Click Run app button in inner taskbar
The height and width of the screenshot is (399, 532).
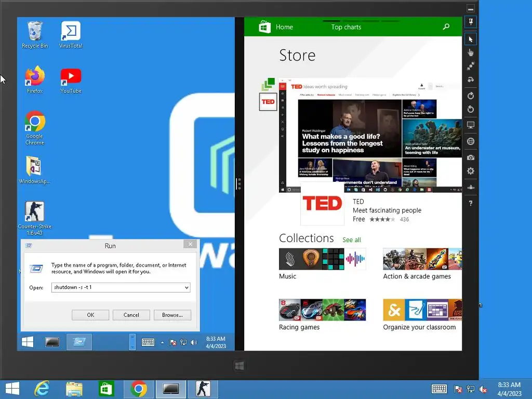tap(79, 342)
